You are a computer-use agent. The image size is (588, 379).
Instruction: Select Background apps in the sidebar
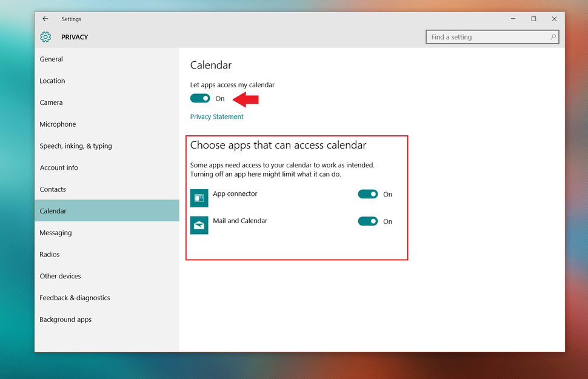[x=65, y=319]
